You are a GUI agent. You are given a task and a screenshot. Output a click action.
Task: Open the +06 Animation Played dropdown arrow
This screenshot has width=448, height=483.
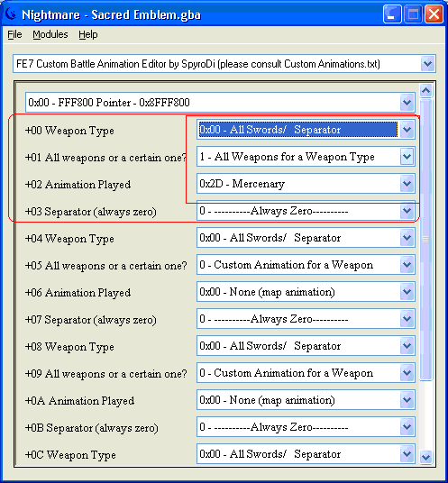407,292
